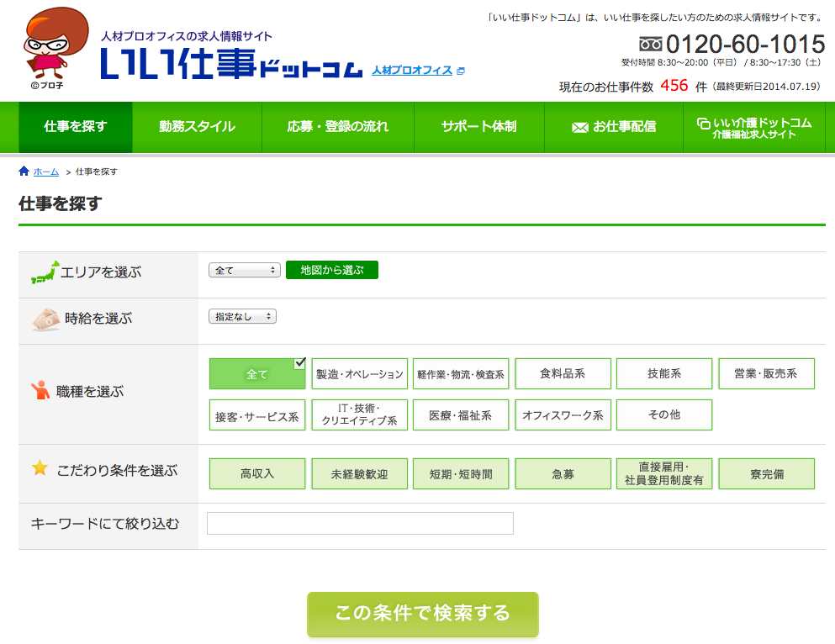Click the yellow star conditions icon
The image size is (835, 644).
(40, 469)
